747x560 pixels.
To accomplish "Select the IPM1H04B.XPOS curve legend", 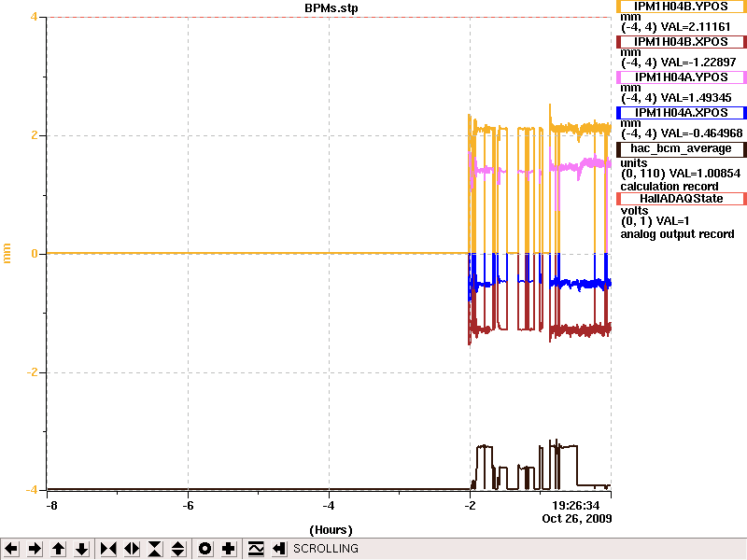I will tap(682, 42).
